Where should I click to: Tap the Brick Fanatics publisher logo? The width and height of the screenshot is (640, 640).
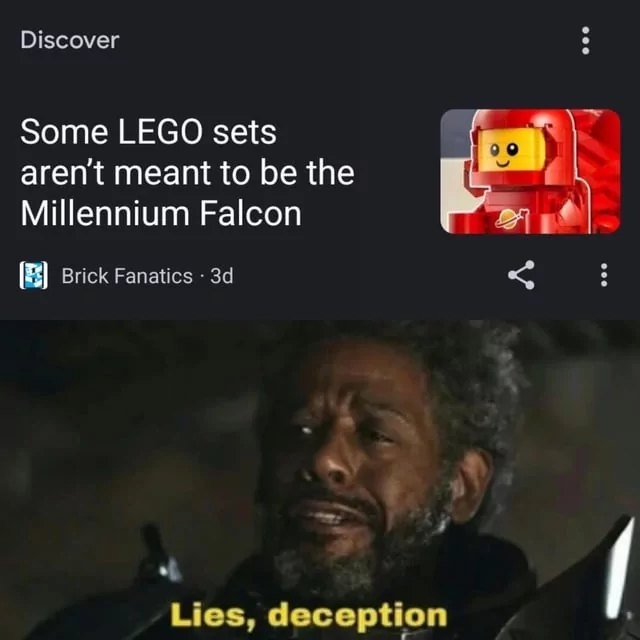33,276
